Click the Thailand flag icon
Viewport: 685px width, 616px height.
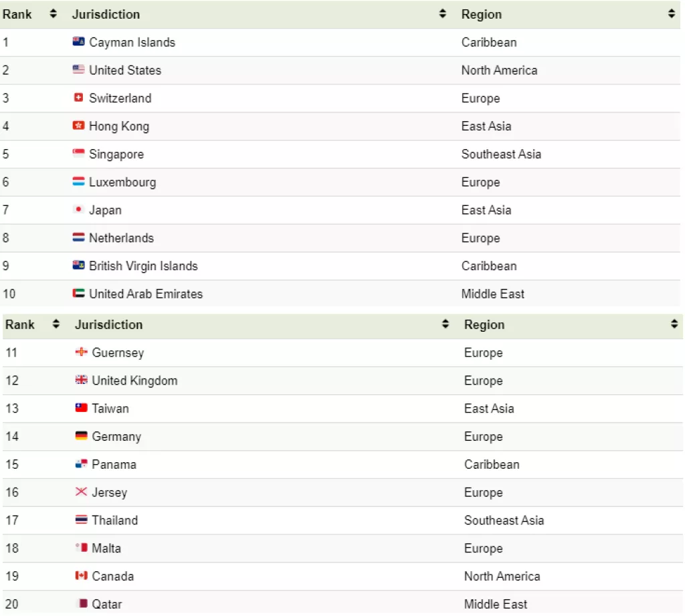pos(81,520)
